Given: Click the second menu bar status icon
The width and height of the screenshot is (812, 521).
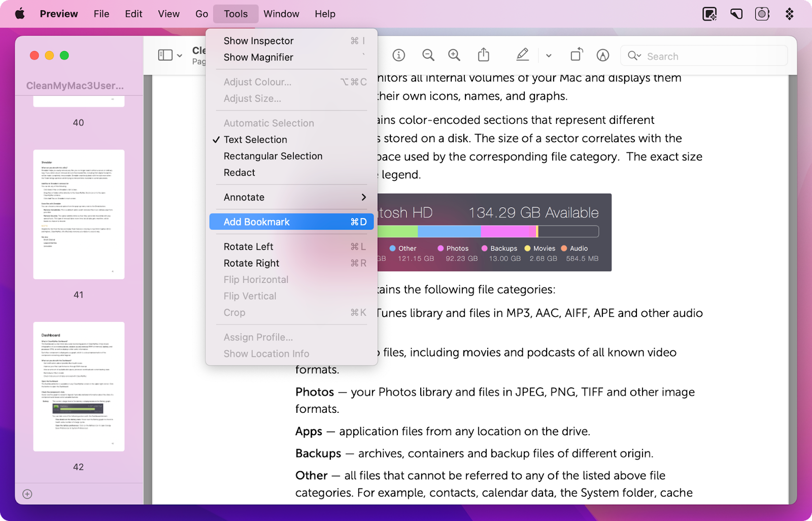Looking at the screenshot, I should coord(736,14).
